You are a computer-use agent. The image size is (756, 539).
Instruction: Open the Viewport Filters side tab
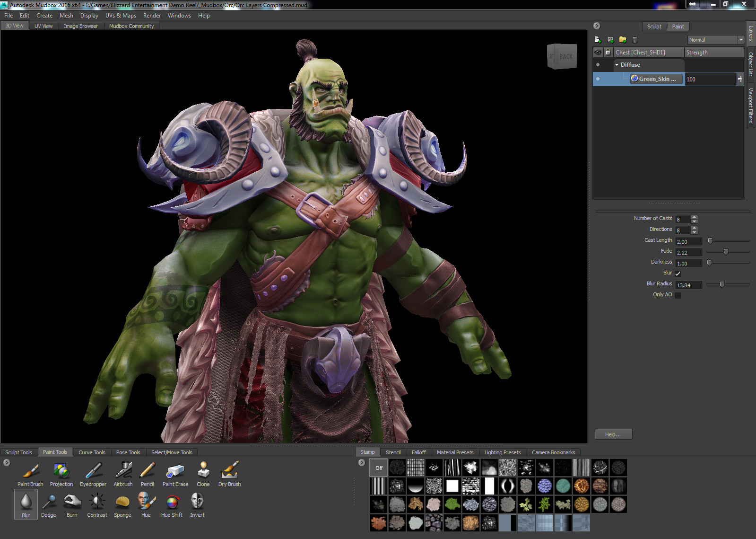pos(751,106)
